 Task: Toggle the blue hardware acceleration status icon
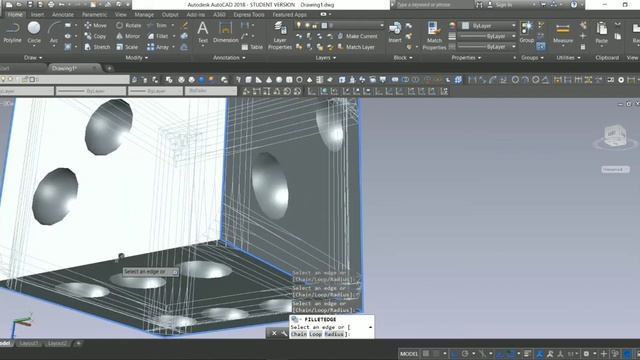(x=627, y=353)
